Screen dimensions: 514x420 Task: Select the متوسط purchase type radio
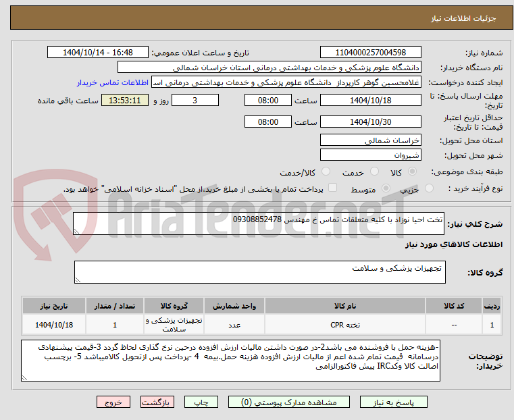(386, 188)
